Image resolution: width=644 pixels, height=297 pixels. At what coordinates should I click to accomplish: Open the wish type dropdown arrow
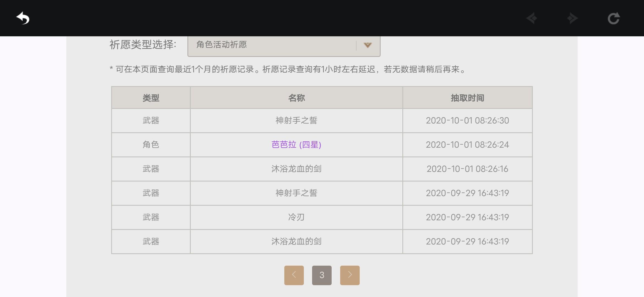click(x=368, y=45)
